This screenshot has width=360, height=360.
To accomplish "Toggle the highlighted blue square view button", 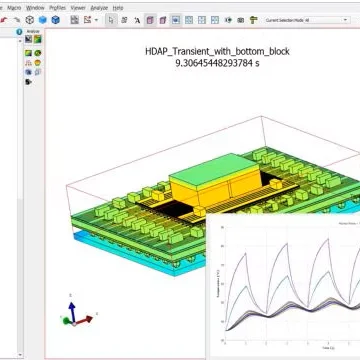I will (x=176, y=20).
